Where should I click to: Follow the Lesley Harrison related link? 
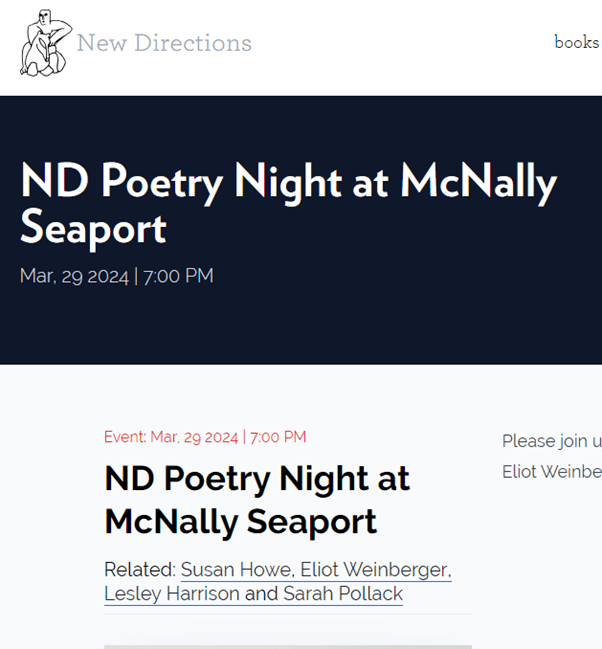click(172, 594)
